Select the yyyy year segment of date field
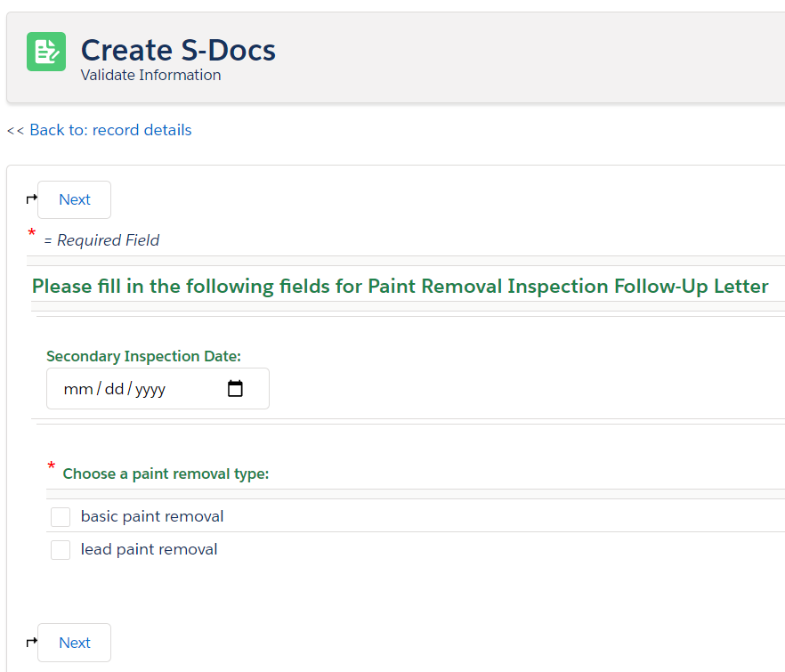Screen dimensions: 785x672 click(150, 390)
